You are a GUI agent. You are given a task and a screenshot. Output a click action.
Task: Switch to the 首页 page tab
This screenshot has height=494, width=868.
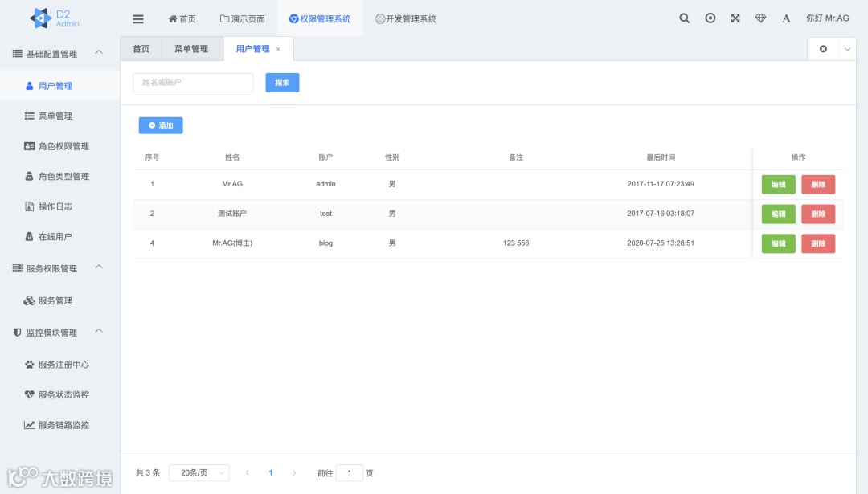(141, 49)
